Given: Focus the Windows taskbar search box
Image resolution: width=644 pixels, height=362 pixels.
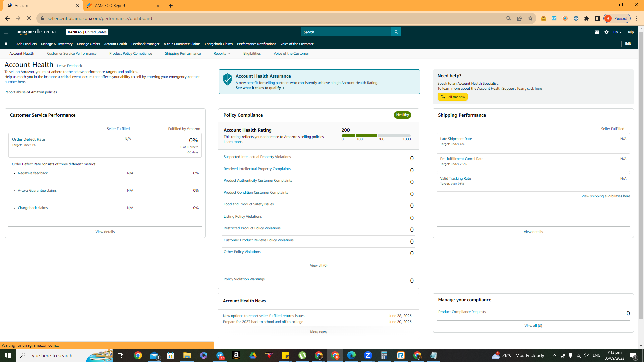Looking at the screenshot, I should click(x=64, y=355).
